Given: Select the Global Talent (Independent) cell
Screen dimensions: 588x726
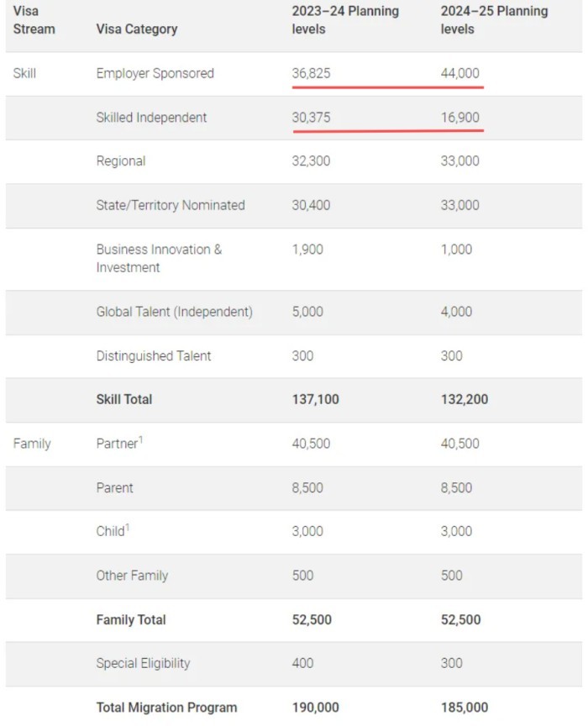Looking at the screenshot, I should (174, 312).
